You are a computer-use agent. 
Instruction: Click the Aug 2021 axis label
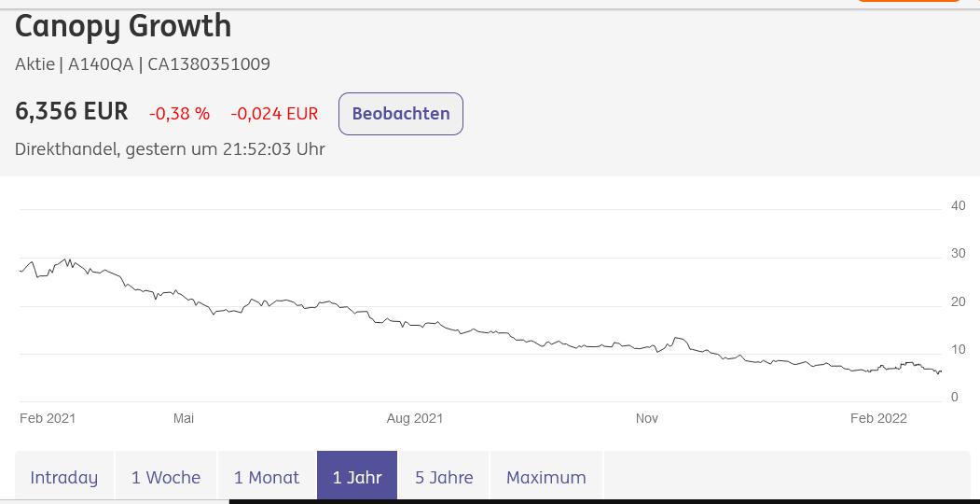(x=415, y=418)
